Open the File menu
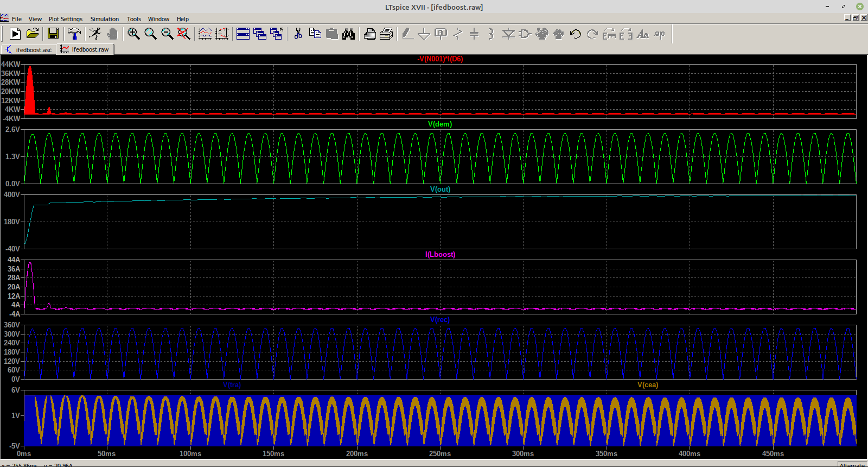Image resolution: width=868 pixels, height=467 pixels. coord(17,19)
